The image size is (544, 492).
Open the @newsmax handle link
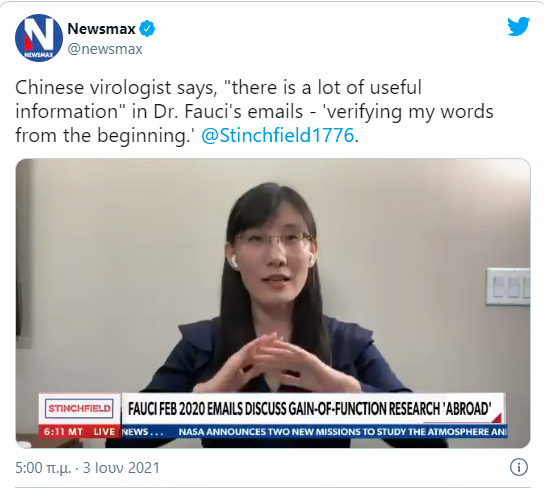tap(105, 49)
